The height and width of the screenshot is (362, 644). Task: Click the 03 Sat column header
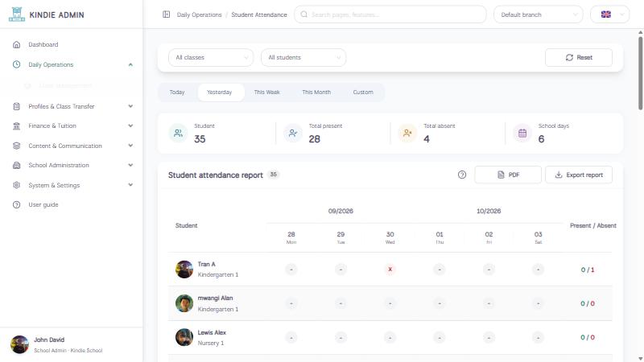[x=538, y=237]
